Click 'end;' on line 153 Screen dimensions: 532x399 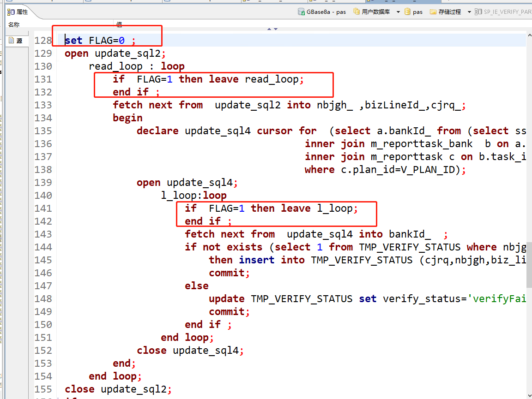pyautogui.click(x=124, y=363)
